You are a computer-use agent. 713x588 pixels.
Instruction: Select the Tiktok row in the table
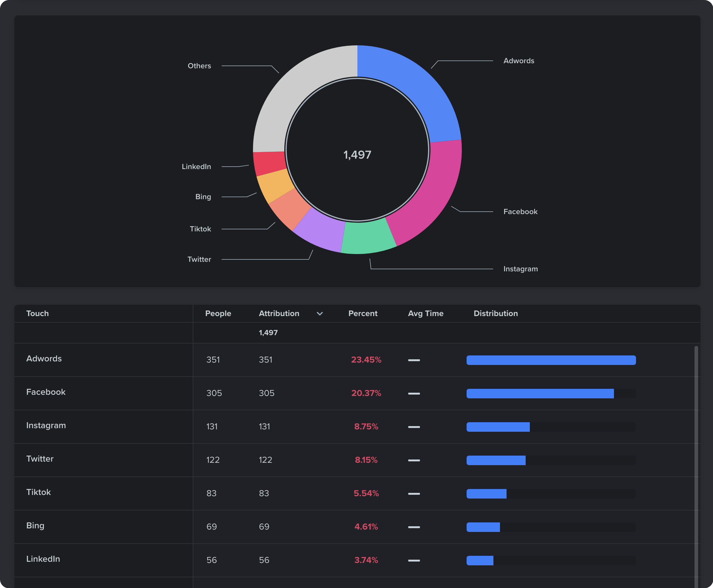tap(357, 493)
